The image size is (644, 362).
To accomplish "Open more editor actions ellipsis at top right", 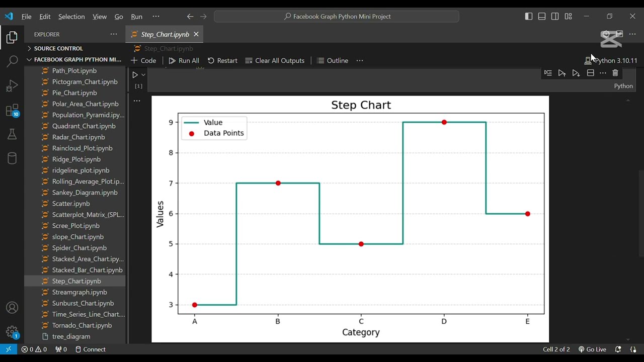I will 632,34.
